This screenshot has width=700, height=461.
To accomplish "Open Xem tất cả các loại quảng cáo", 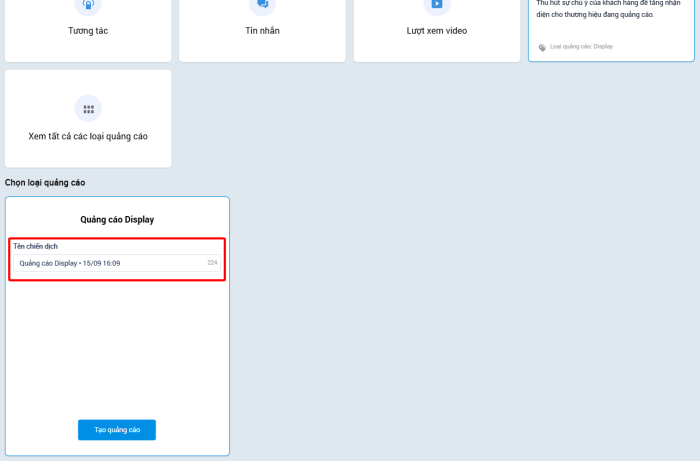I will (x=88, y=136).
